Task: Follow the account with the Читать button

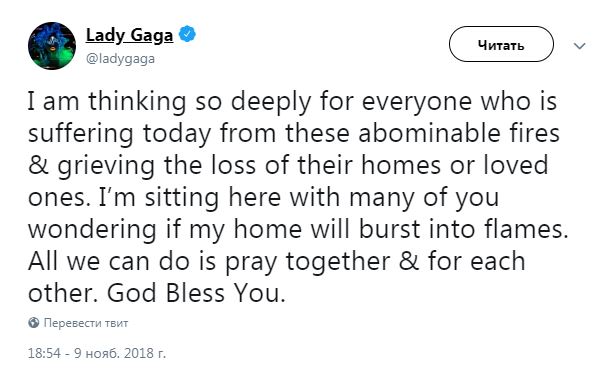Action: [x=501, y=44]
